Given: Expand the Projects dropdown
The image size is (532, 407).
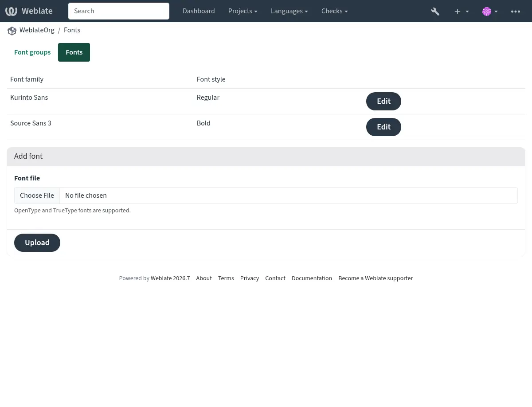Looking at the screenshot, I should [243, 11].
